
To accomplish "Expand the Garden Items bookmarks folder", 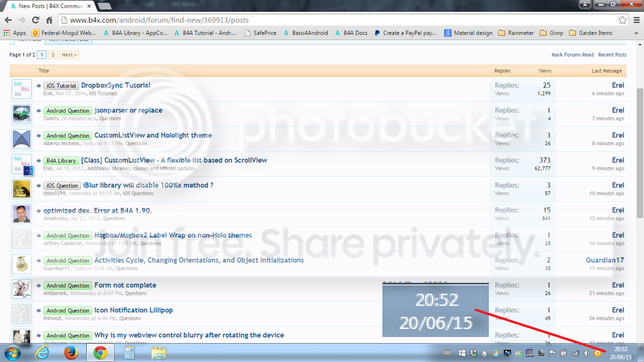I will (591, 33).
